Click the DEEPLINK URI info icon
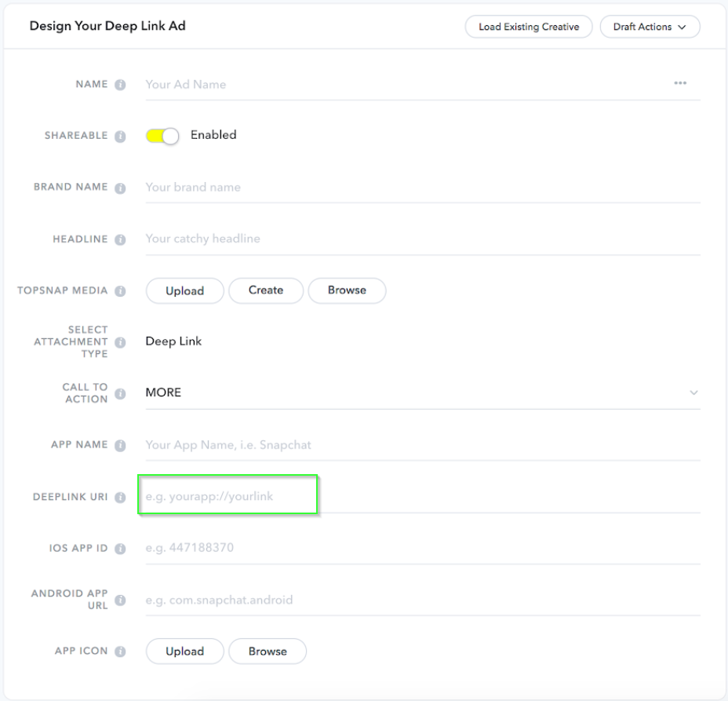This screenshot has height=701, width=728. click(x=120, y=498)
